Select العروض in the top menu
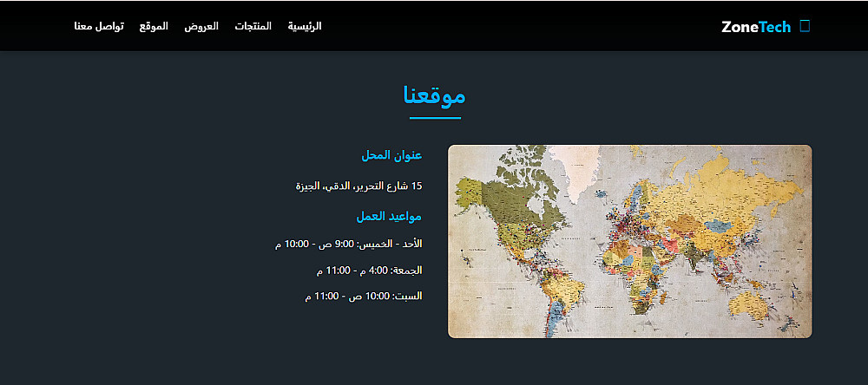868x385 pixels. [201, 26]
